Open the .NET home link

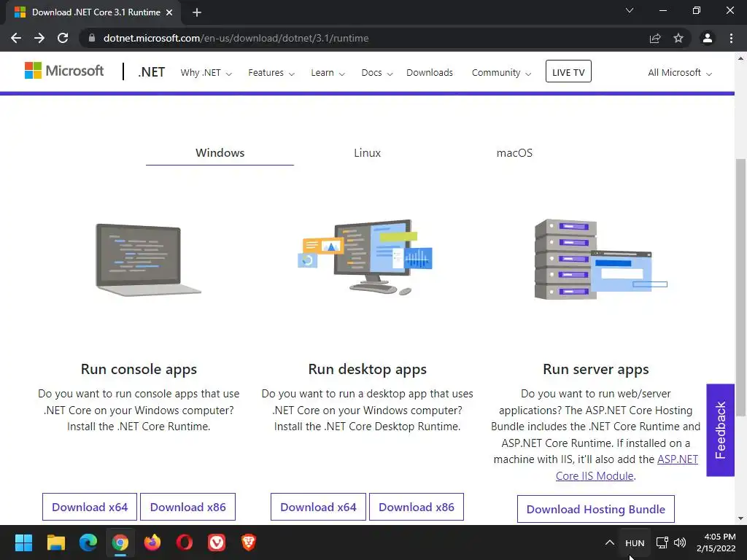pyautogui.click(x=152, y=72)
